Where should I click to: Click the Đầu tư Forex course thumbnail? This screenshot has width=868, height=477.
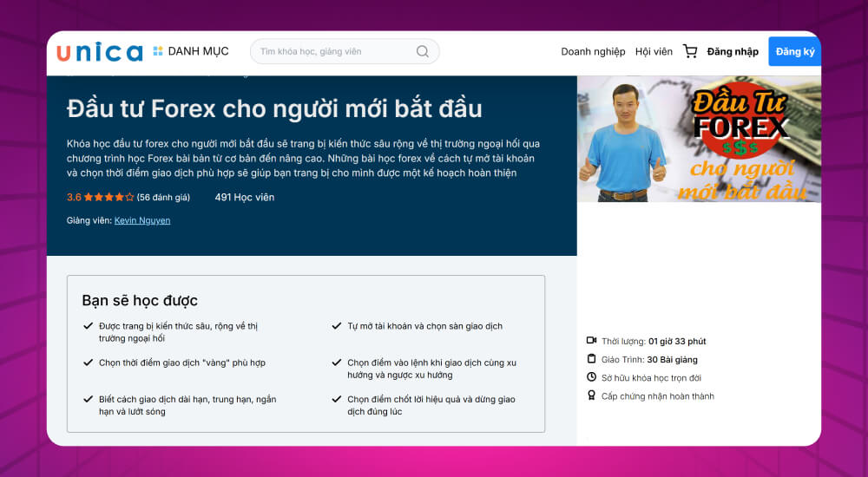[x=699, y=139]
